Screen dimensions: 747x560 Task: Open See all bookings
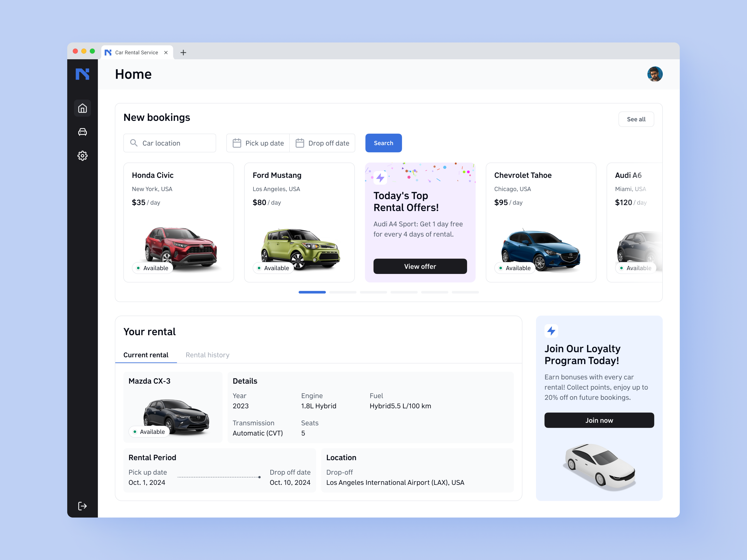click(x=636, y=119)
